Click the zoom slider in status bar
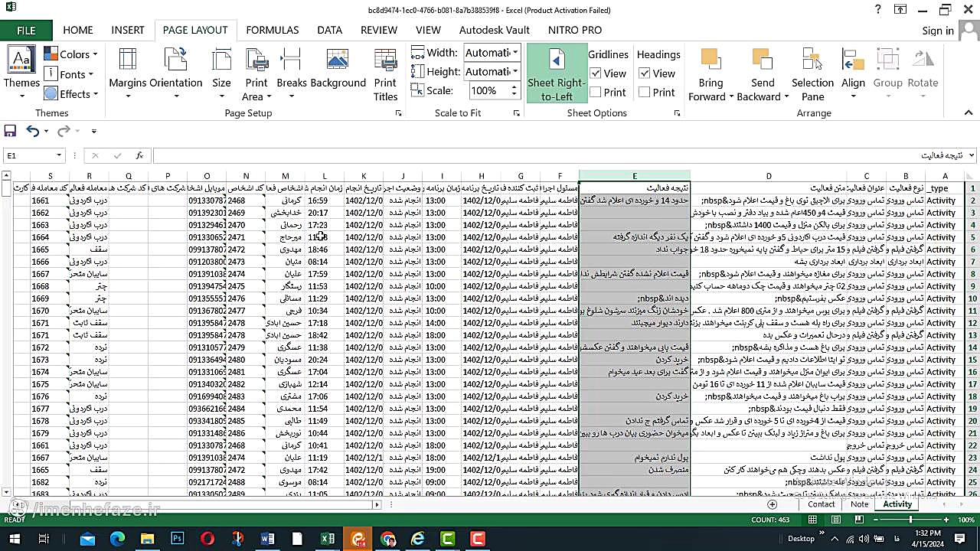980x551 pixels. click(x=910, y=520)
